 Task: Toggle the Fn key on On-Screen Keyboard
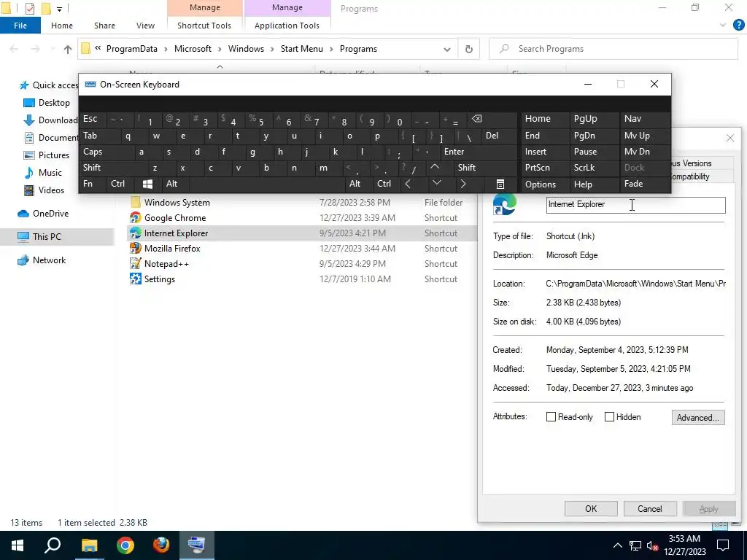click(x=88, y=184)
